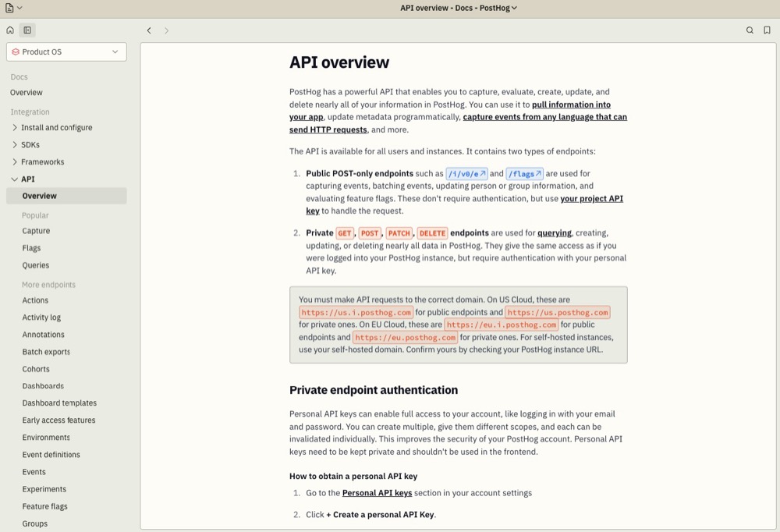Toggle the sidebar visibility button
This screenshot has height=532, width=780.
(27, 30)
